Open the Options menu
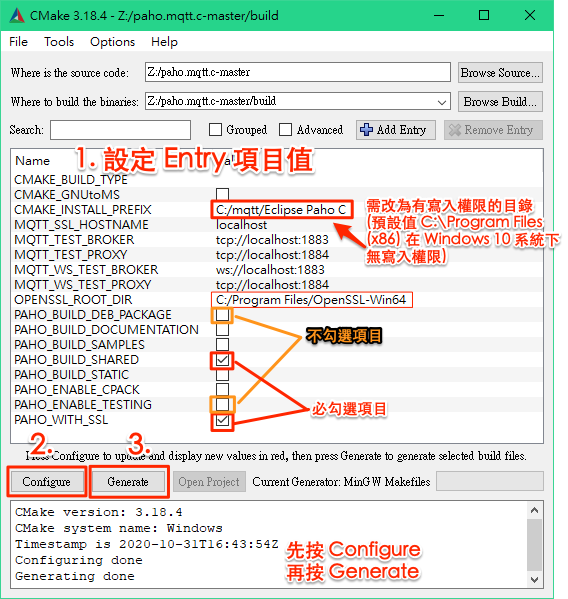The image size is (568, 599). (112, 42)
